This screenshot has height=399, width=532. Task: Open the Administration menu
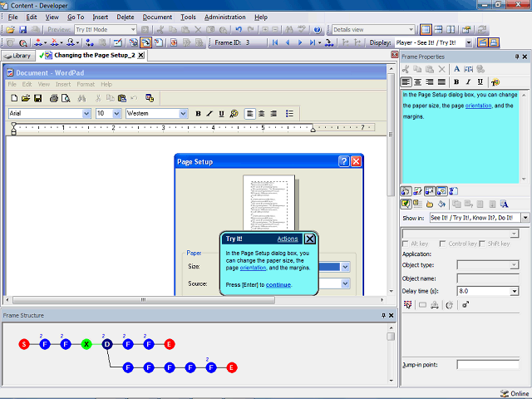click(x=225, y=17)
